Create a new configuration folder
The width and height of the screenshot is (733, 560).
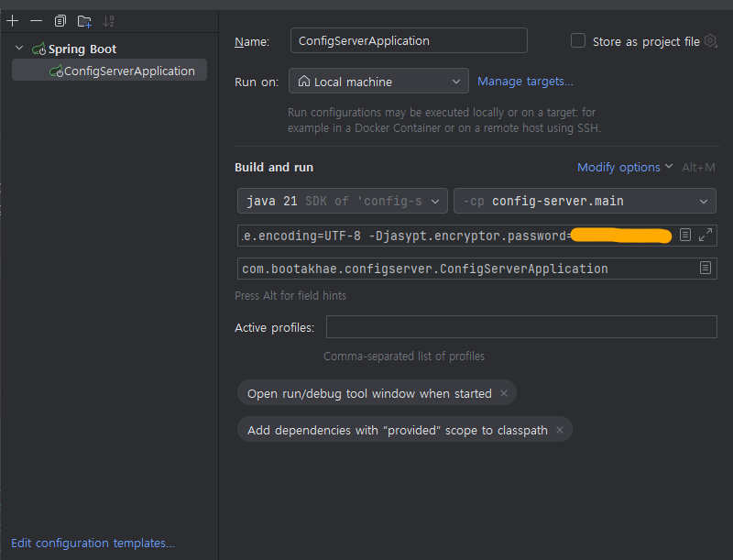84,20
